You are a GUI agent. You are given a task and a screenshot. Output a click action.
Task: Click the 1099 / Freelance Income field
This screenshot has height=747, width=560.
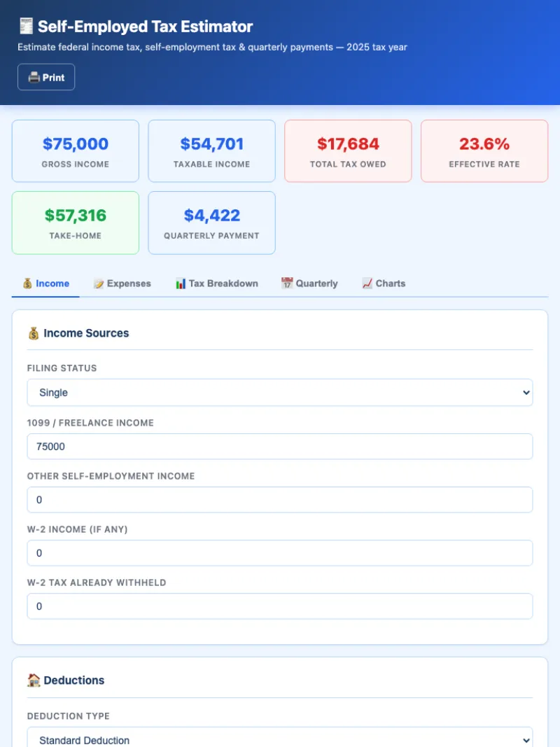280,447
